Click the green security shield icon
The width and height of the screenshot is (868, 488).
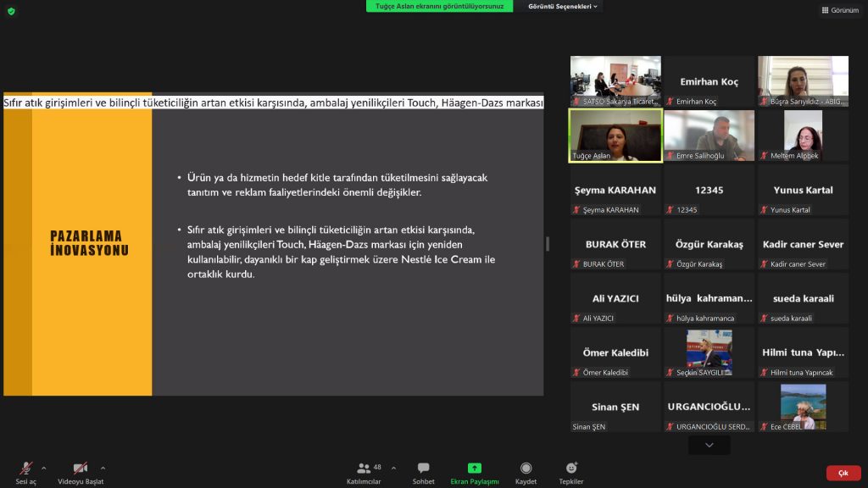11,11
